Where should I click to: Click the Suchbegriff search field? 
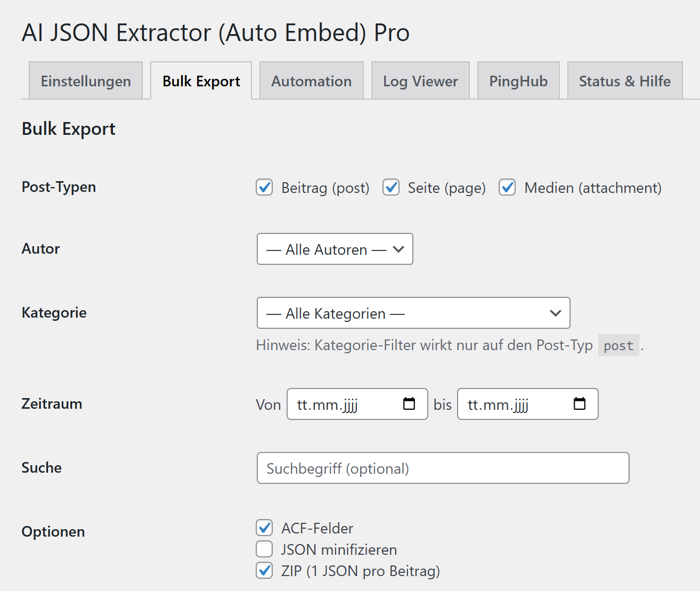[x=442, y=468]
